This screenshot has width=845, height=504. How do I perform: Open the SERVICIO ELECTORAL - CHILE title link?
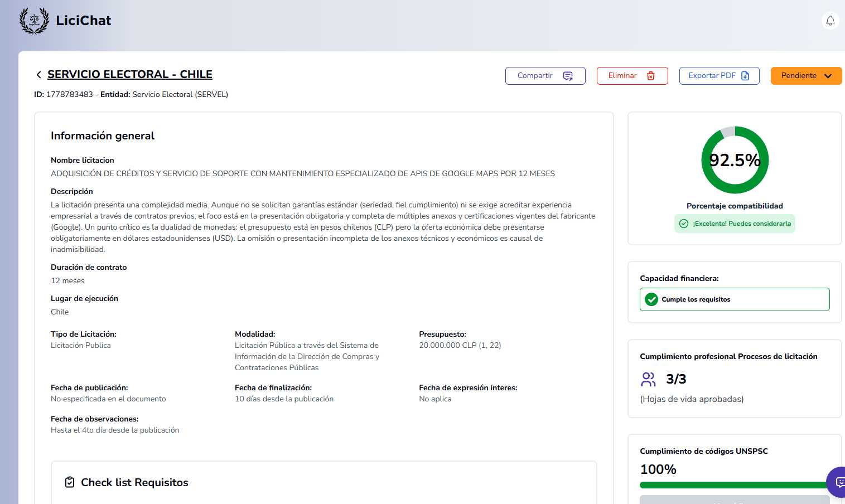130,74
